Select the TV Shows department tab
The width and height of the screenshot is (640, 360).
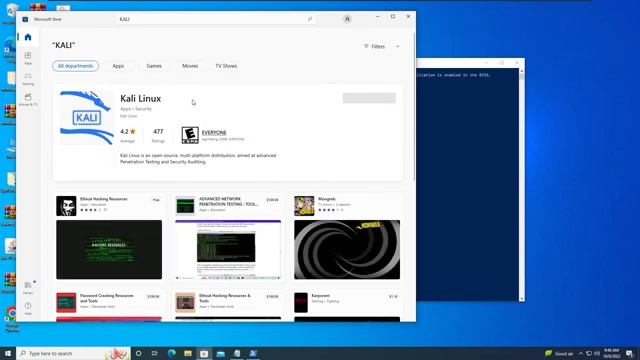226,66
